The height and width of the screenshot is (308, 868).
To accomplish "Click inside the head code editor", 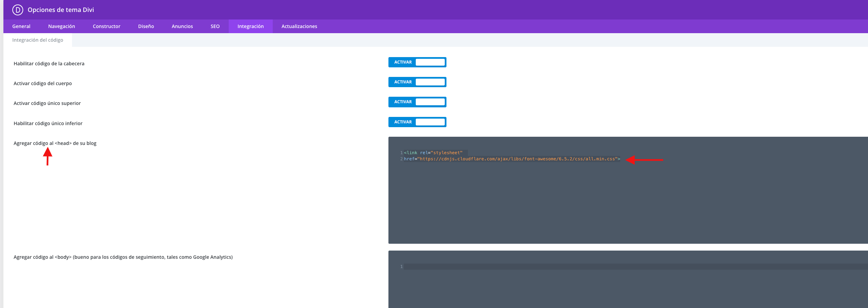I will tap(628, 190).
